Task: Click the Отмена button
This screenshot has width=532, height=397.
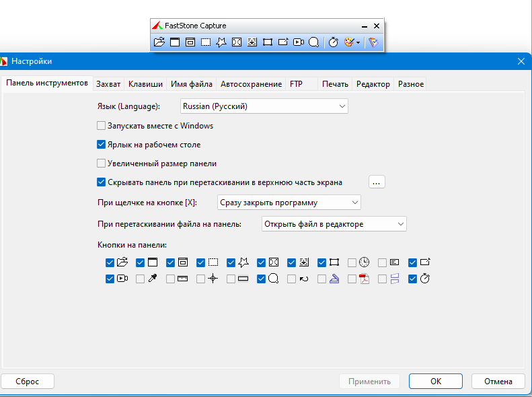Action: (498, 382)
